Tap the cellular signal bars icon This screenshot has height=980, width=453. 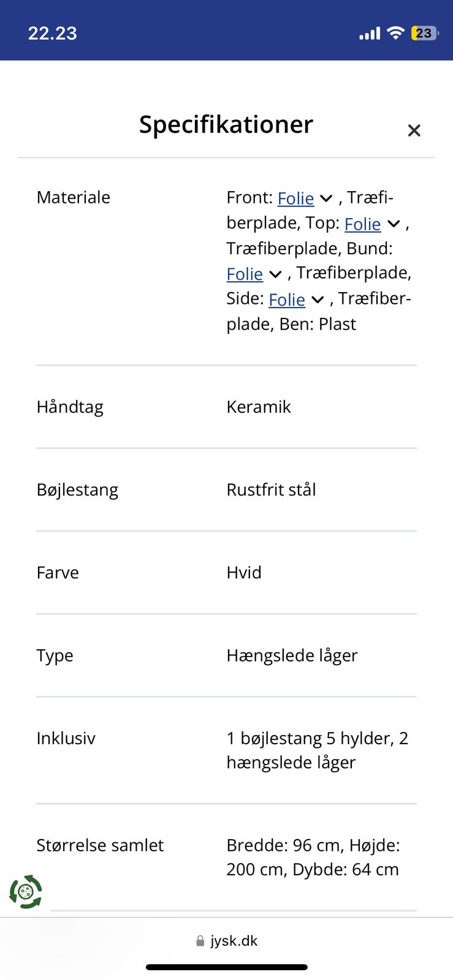(369, 33)
